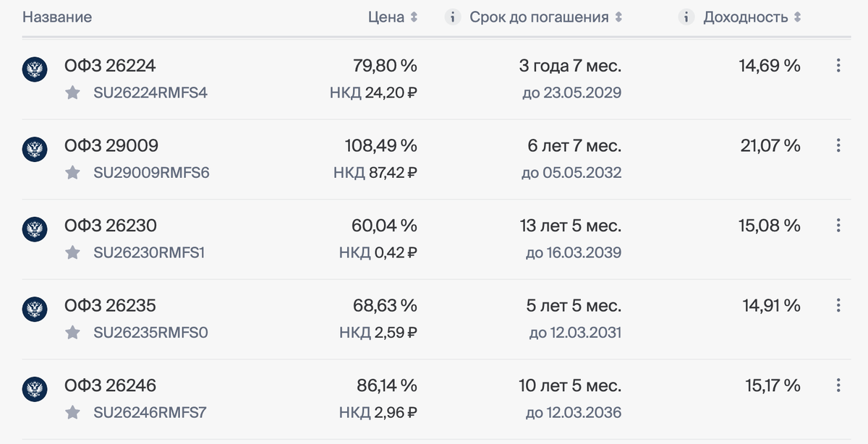Open the ОФЗ 29009 bond link

(x=111, y=145)
